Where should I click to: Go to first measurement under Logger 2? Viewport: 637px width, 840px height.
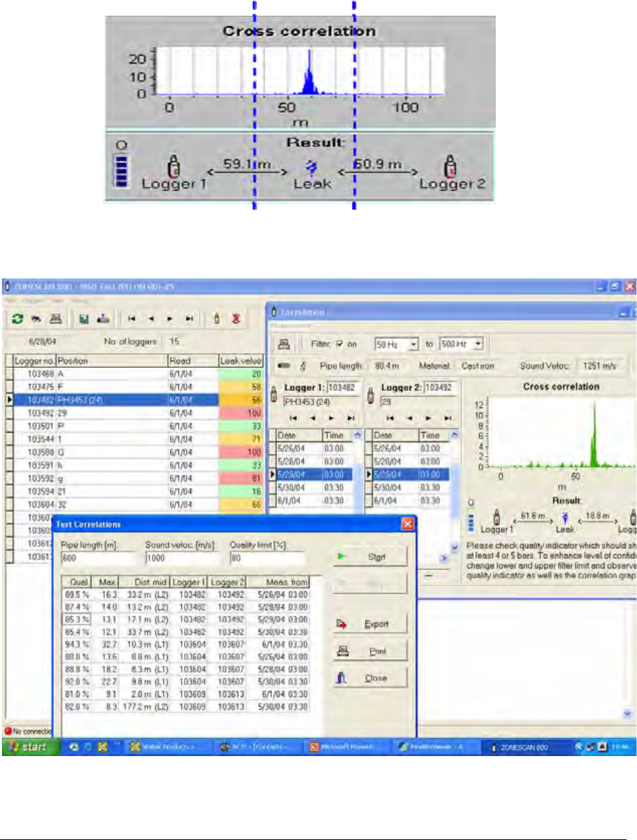point(390,418)
